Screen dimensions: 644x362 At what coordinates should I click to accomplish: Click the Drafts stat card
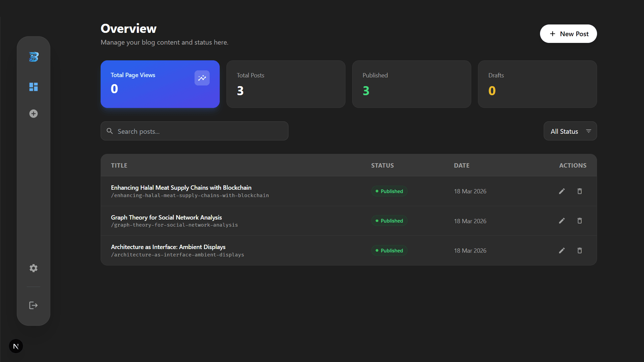point(537,84)
